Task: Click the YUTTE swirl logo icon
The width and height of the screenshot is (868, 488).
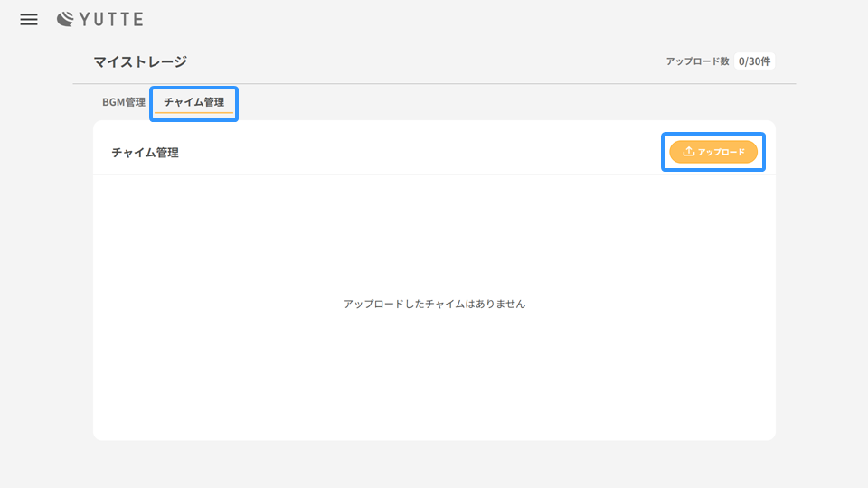Action: [66, 20]
